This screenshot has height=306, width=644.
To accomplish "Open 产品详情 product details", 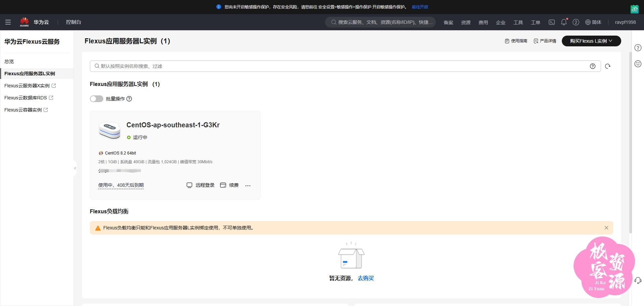I will [x=545, y=41].
